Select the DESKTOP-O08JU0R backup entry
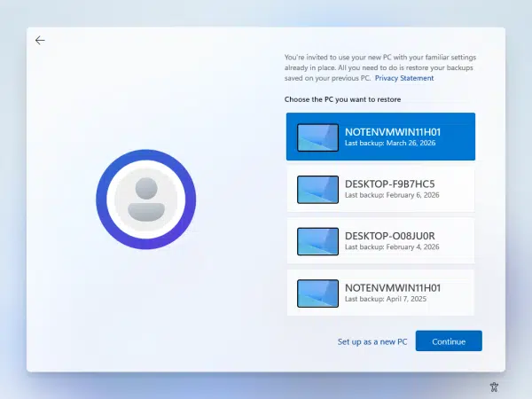This screenshot has height=399, width=532. point(380,241)
